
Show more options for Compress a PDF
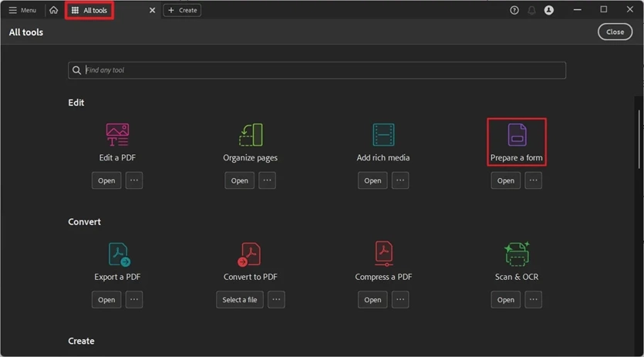[x=400, y=299]
